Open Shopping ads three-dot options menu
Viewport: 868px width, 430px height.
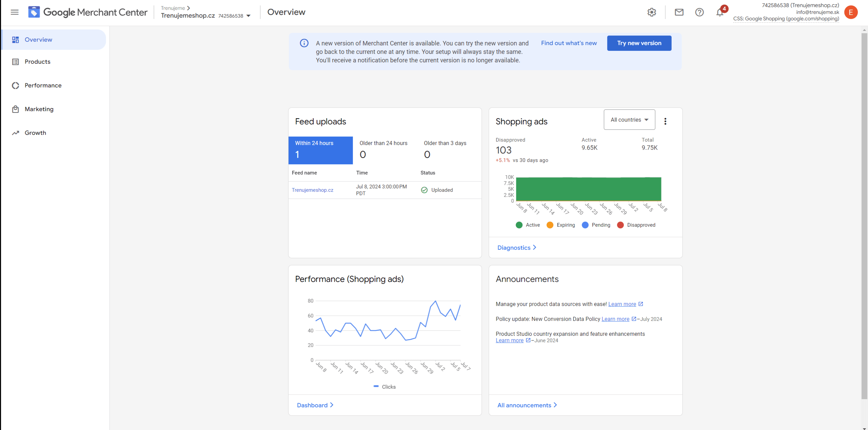pos(665,121)
